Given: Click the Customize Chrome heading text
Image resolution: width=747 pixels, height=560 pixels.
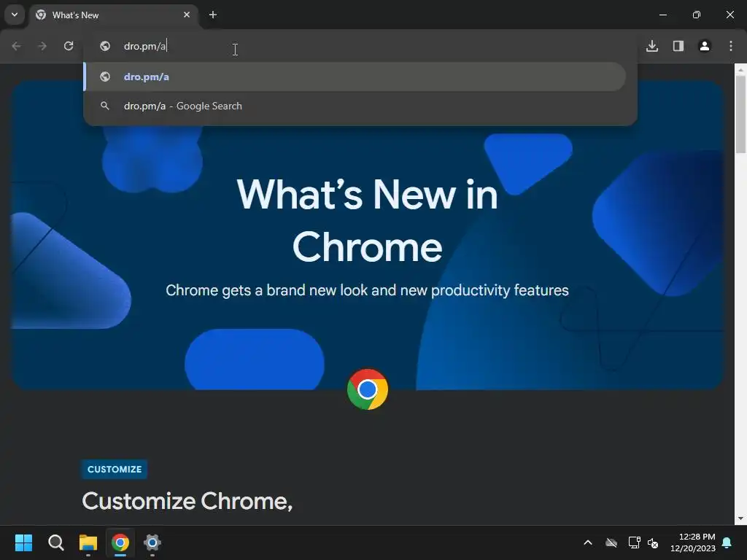Looking at the screenshot, I should (187, 501).
